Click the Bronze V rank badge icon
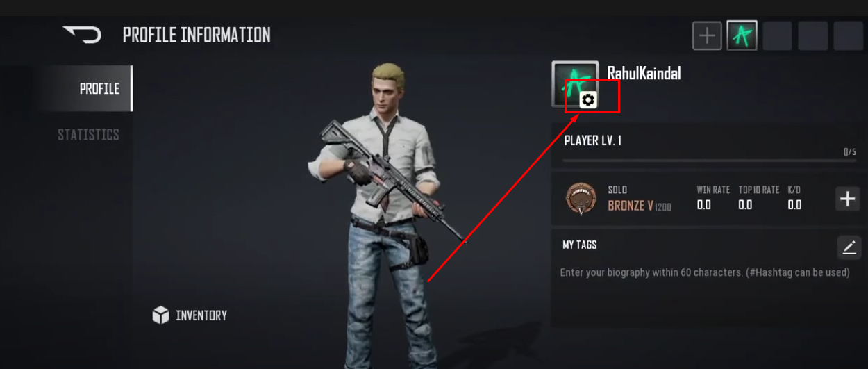 (x=581, y=199)
